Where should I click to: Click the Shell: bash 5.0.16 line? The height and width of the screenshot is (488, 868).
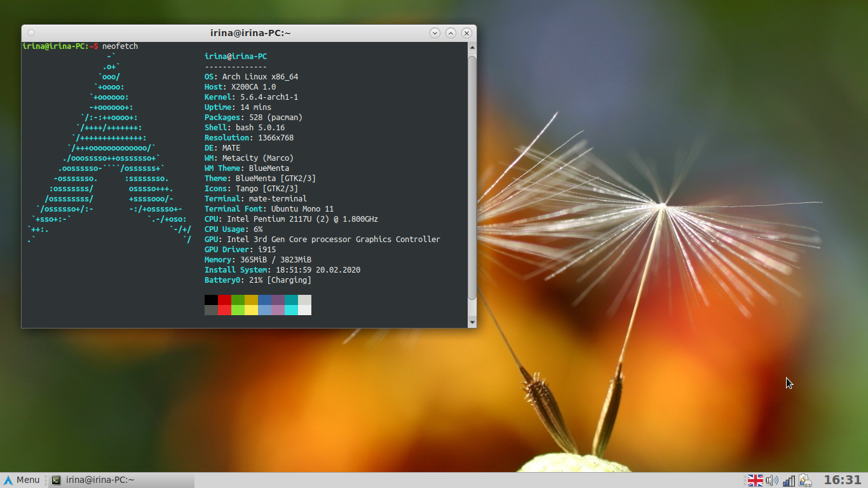pyautogui.click(x=245, y=128)
